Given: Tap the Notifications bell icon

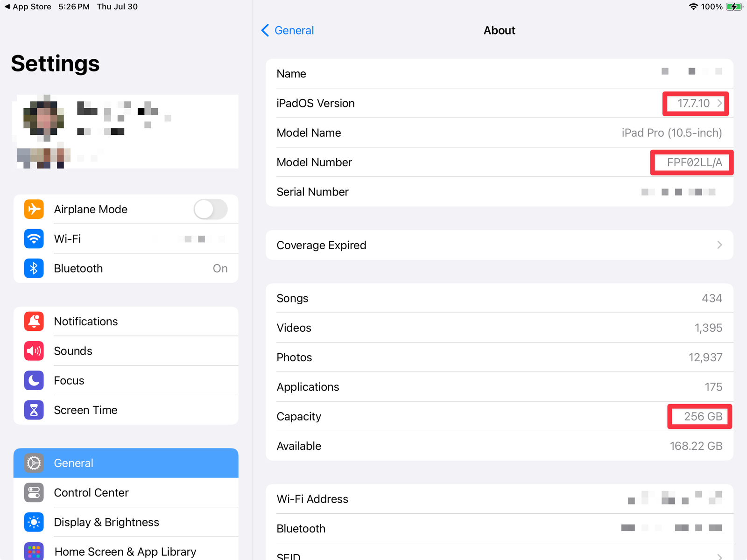Looking at the screenshot, I should click(34, 322).
